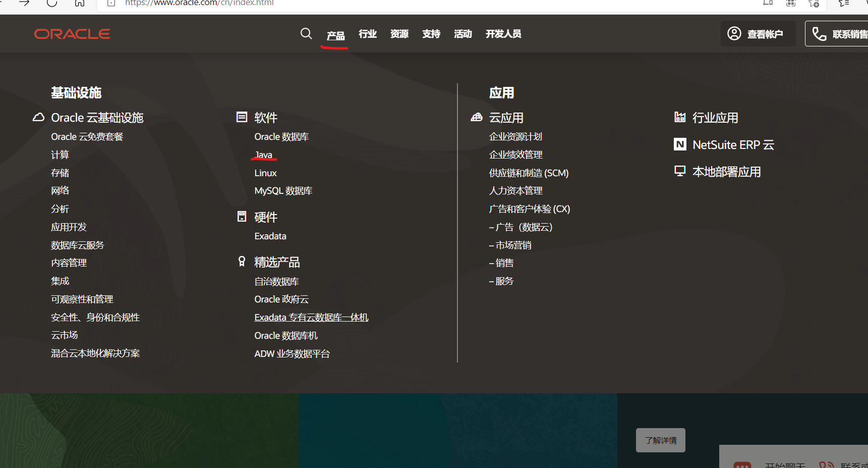The height and width of the screenshot is (468, 868).
Task: Open the 活动 menu
Action: point(463,34)
